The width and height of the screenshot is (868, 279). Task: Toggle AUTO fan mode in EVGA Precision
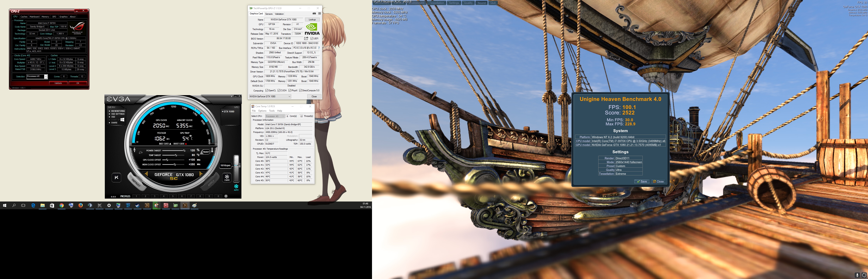(236, 187)
